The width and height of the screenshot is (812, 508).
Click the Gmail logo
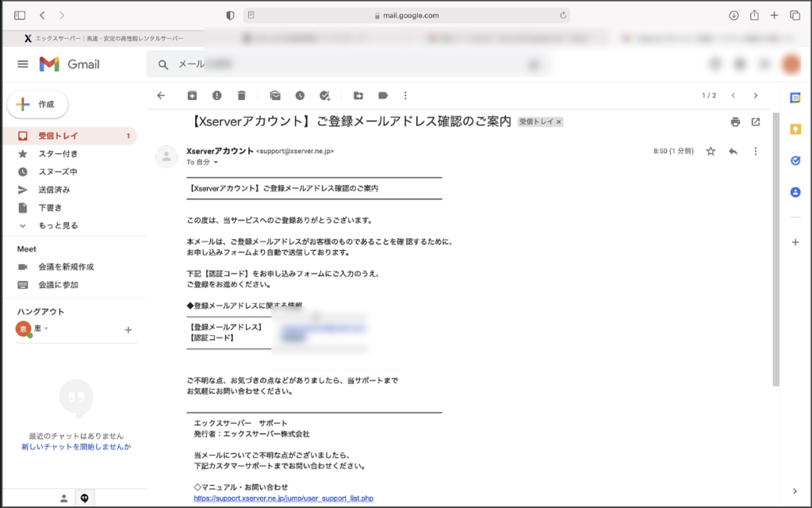70,64
